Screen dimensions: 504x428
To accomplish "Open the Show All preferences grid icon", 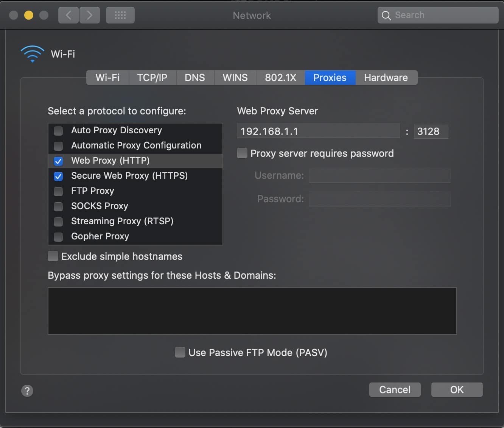I will (x=120, y=15).
